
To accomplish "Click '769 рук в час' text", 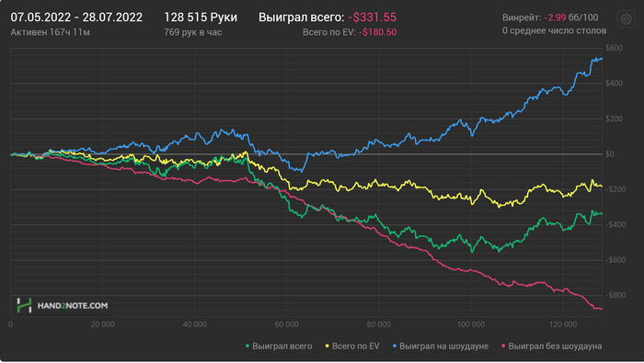I will coord(192,32).
